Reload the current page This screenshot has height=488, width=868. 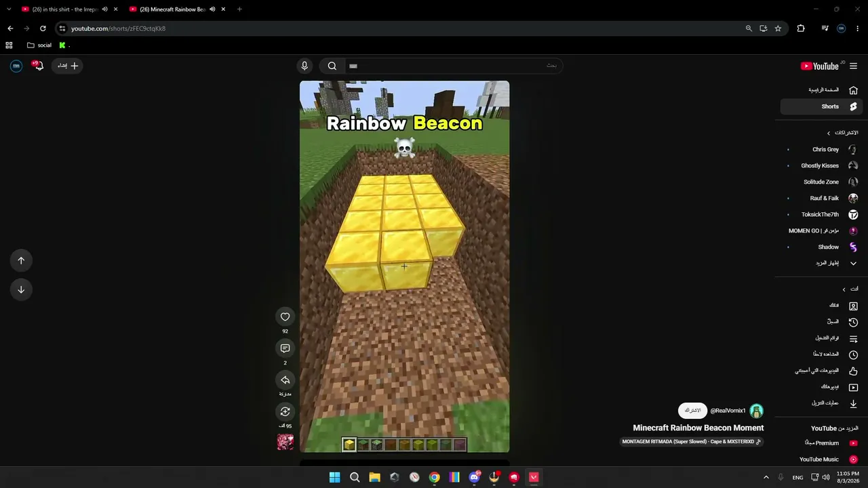point(43,28)
